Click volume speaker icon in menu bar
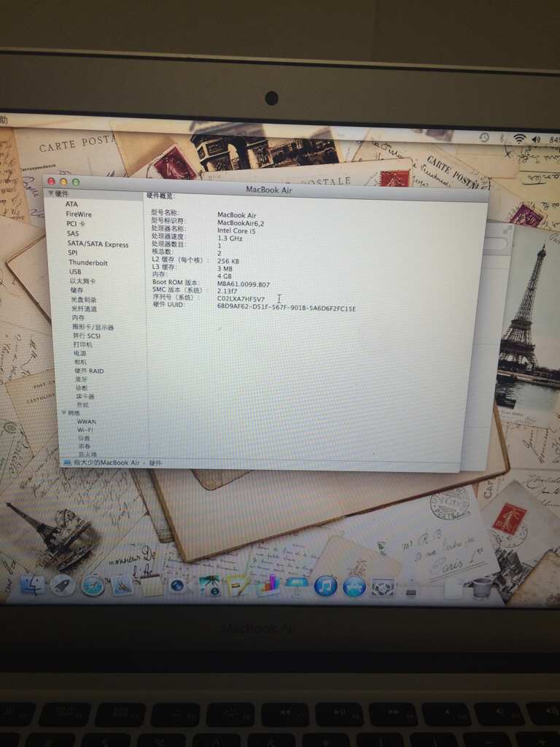560x747 pixels. point(536,139)
